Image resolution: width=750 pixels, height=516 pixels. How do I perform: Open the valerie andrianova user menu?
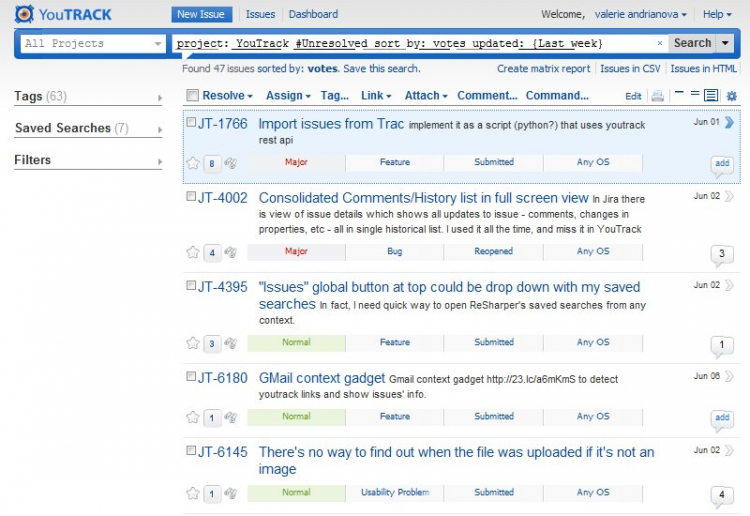(640, 14)
